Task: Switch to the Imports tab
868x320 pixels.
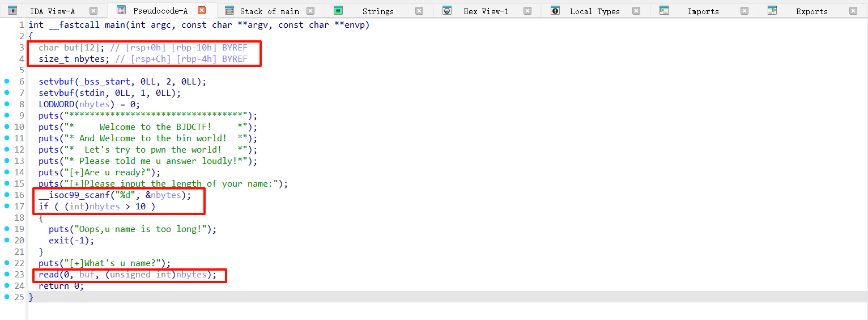Action: coord(703,11)
